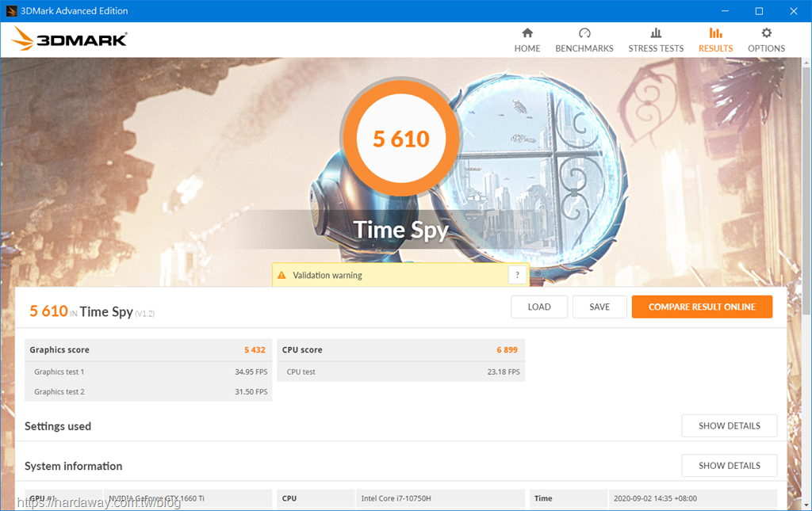This screenshot has height=511, width=812.
Task: Open the Home section
Action: [x=527, y=40]
